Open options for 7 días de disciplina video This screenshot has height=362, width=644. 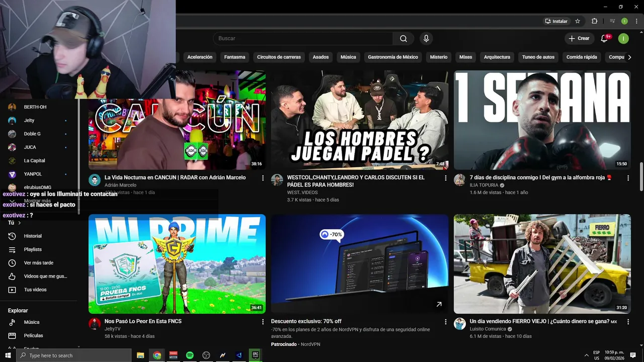click(628, 178)
